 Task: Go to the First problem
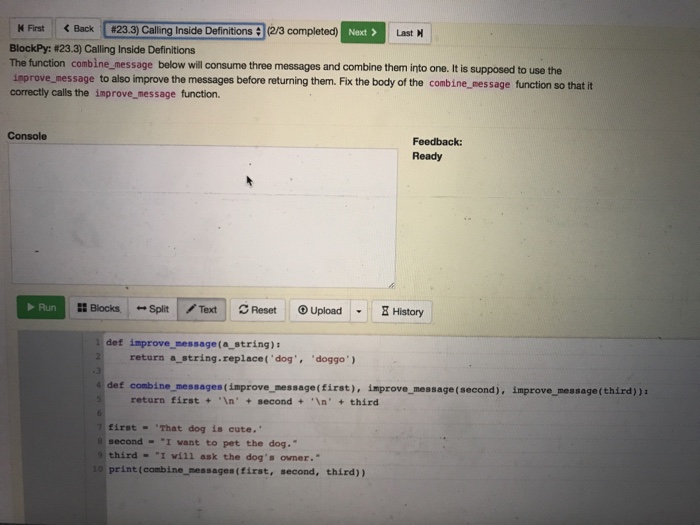[x=31, y=29]
